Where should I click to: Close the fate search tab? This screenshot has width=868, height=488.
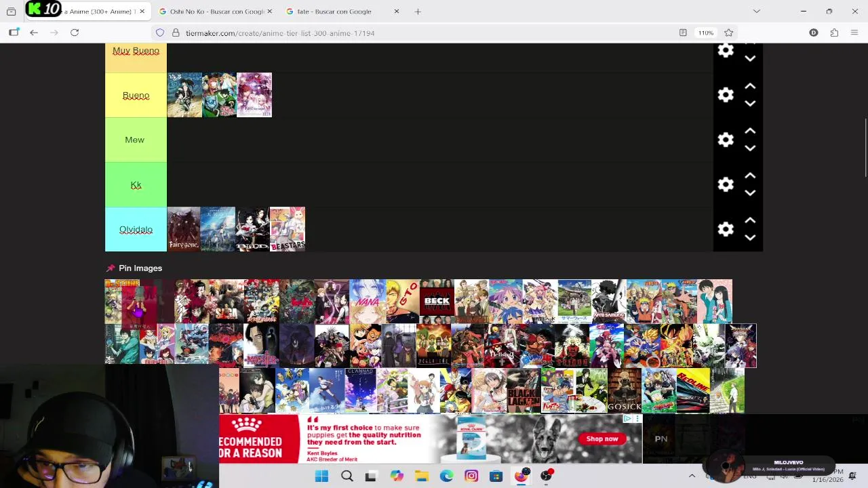(x=397, y=12)
